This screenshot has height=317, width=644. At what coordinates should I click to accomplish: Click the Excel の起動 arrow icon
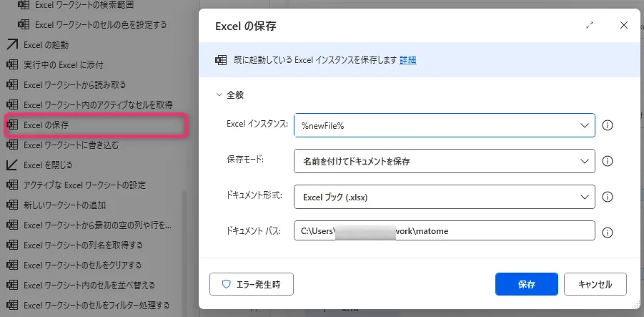tap(12, 44)
